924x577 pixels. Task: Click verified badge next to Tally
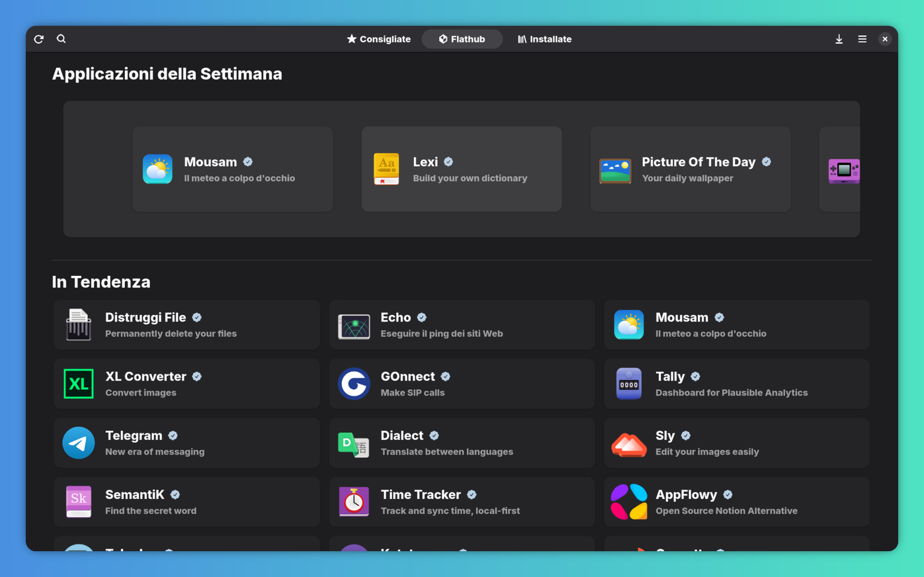click(x=695, y=377)
